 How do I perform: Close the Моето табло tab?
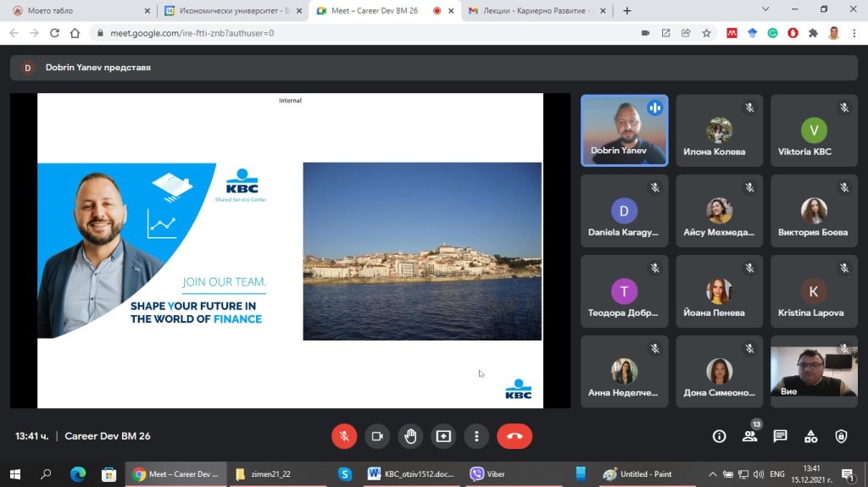(147, 10)
